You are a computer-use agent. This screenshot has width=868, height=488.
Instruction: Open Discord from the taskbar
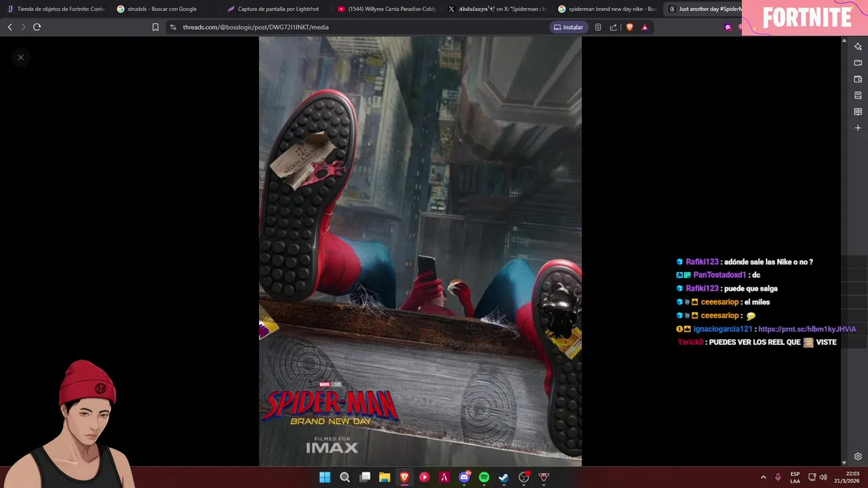click(x=465, y=477)
